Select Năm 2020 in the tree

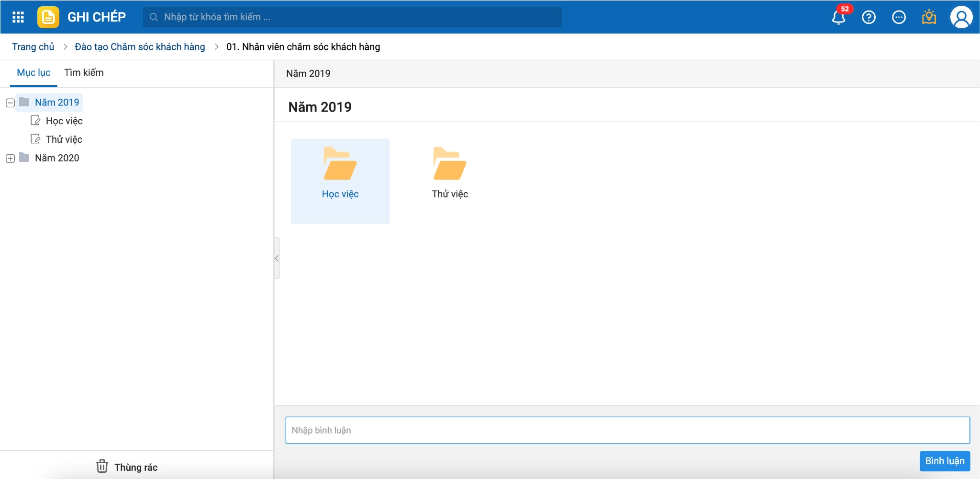pos(57,158)
